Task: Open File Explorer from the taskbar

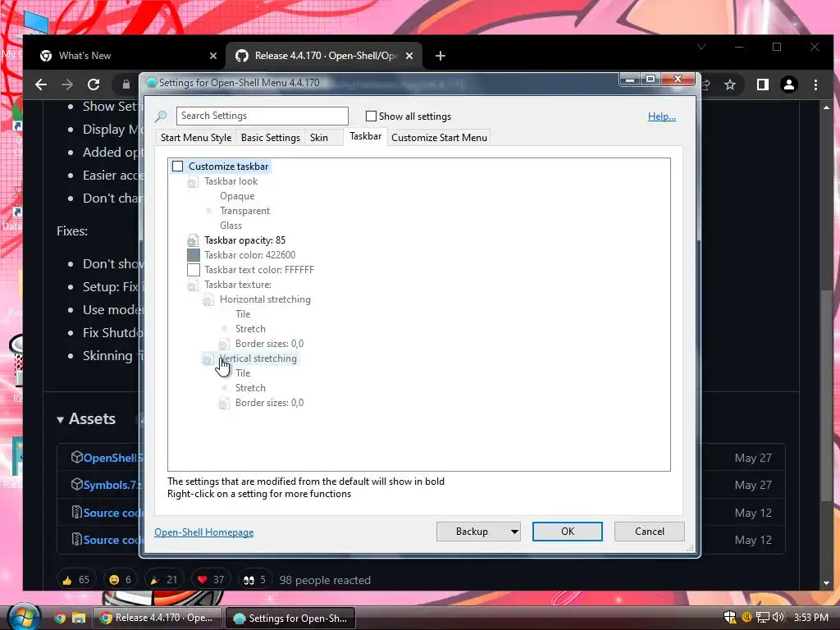Action: (79, 618)
